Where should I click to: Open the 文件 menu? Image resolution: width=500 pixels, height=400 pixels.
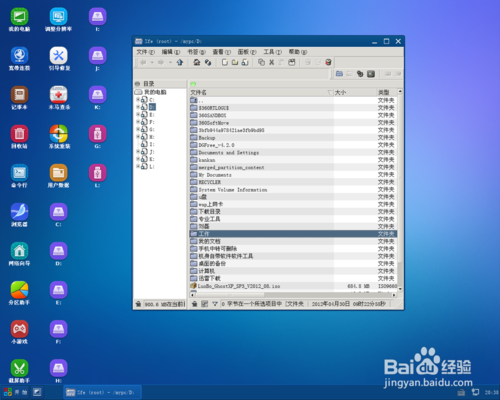point(145,52)
